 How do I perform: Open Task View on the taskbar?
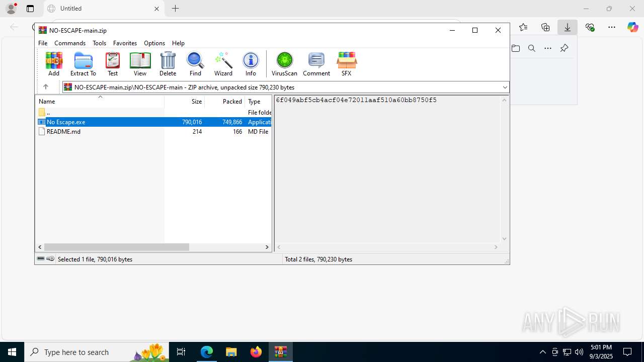click(181, 352)
